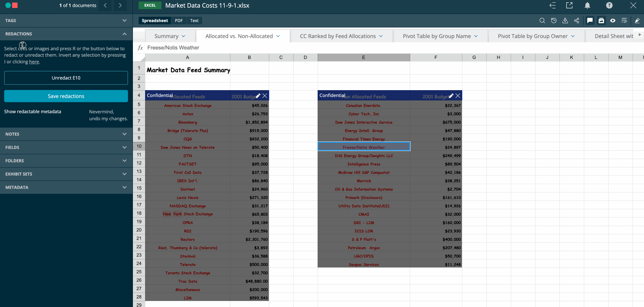Select the Bloomberg cell

tap(188, 122)
